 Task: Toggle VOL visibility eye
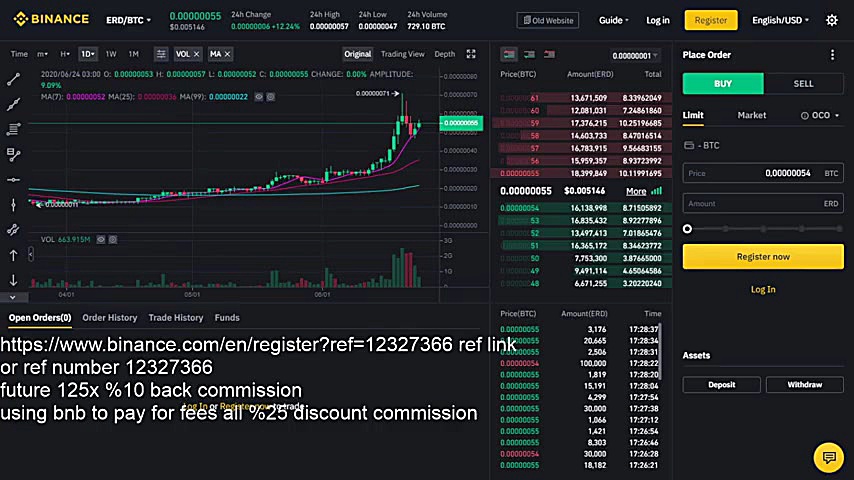pyautogui.click(x=101, y=239)
